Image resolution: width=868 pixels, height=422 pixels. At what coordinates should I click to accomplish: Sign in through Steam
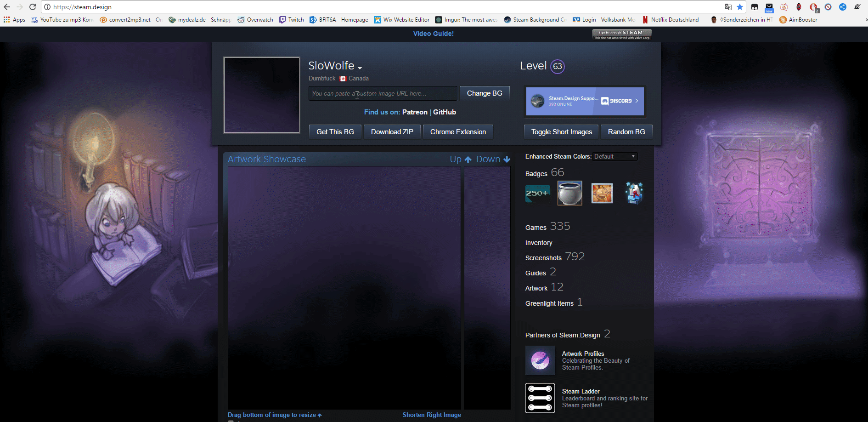pos(622,34)
